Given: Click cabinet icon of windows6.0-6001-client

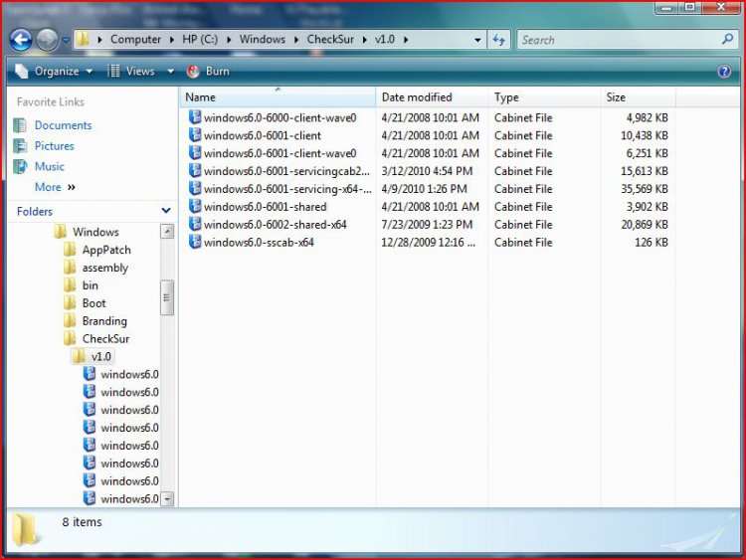Looking at the screenshot, I should (x=195, y=135).
